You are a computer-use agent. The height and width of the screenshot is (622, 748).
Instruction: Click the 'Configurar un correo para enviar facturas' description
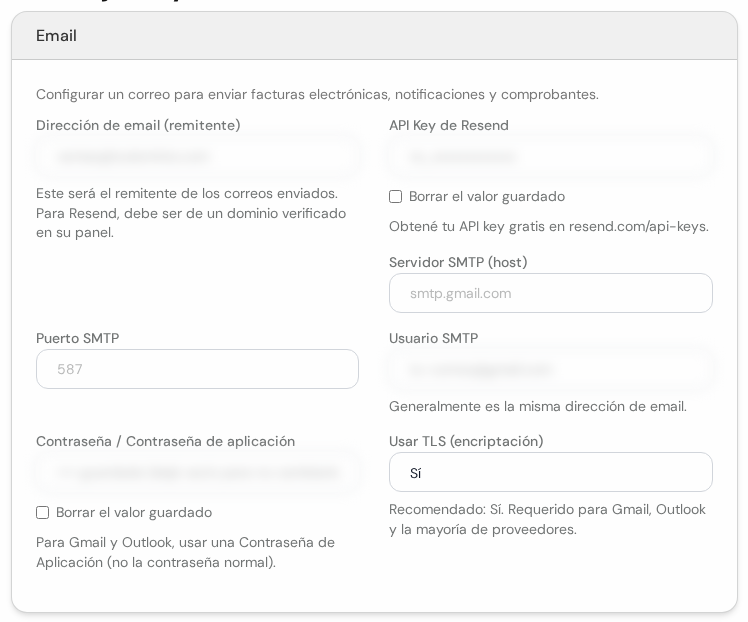(317, 94)
